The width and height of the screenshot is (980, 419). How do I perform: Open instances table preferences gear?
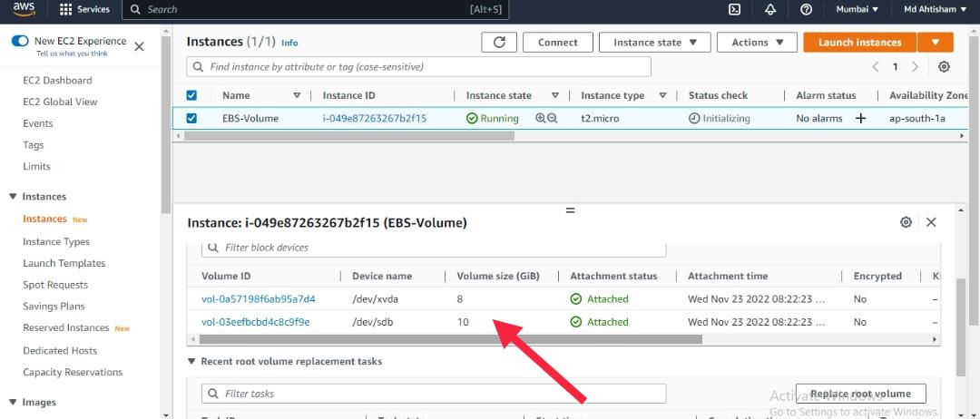pyautogui.click(x=944, y=67)
